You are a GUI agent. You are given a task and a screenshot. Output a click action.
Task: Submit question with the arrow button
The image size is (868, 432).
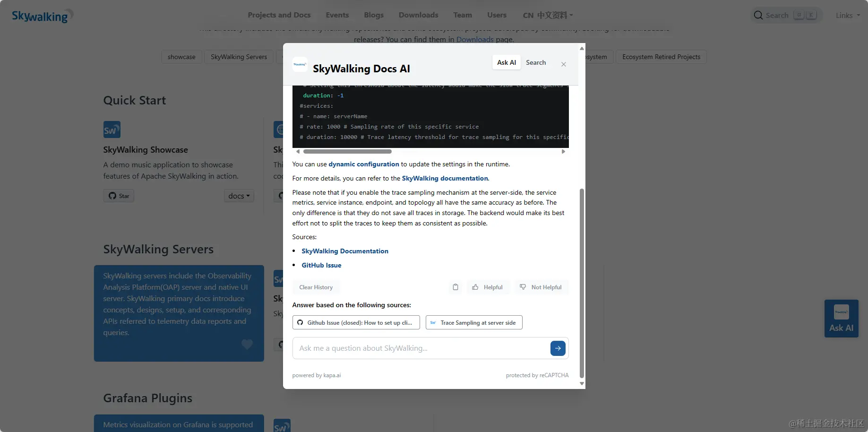pos(558,348)
